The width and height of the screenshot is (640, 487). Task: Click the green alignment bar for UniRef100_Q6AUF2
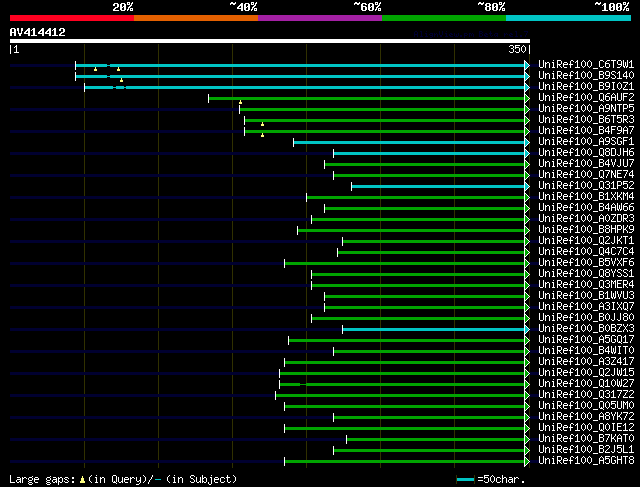click(x=367, y=98)
